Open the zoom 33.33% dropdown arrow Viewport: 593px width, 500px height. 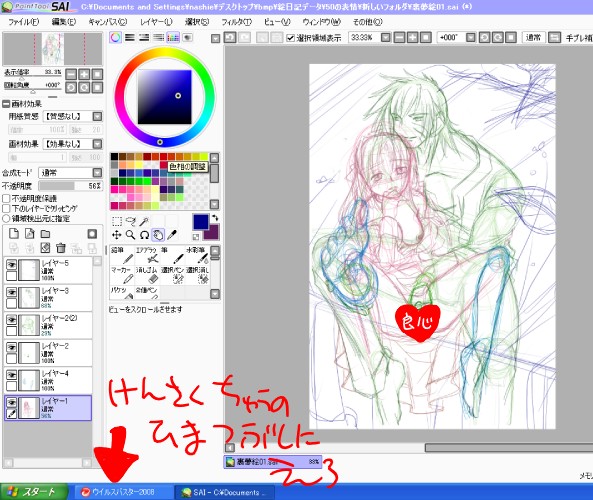385,37
